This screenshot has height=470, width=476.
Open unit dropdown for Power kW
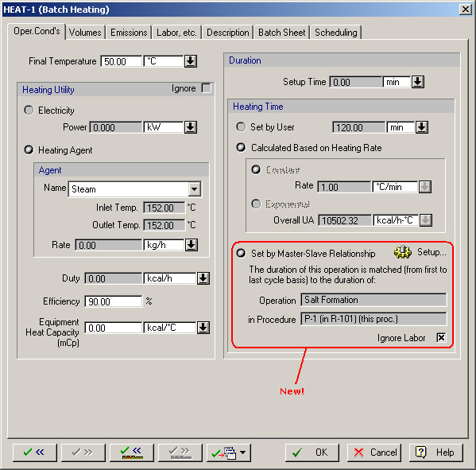click(191, 127)
